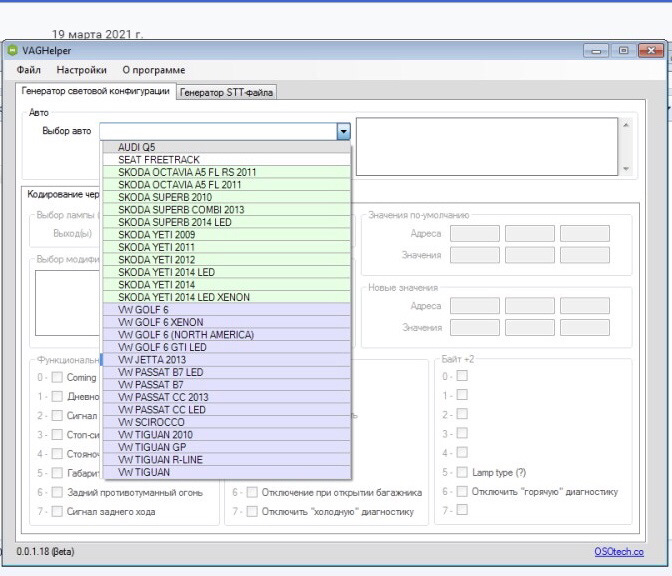The image size is (672, 576).
Task: Select VW TIGUAN GP
Action: [227, 447]
